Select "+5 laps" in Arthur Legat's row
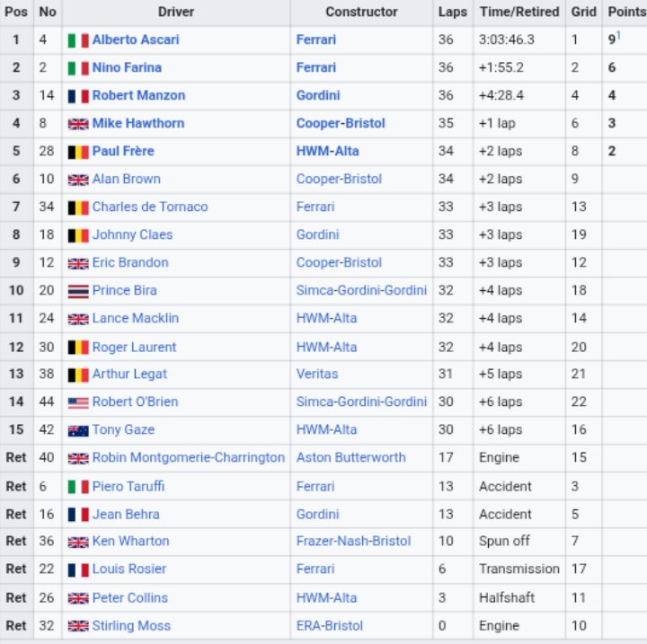 pyautogui.click(x=501, y=374)
